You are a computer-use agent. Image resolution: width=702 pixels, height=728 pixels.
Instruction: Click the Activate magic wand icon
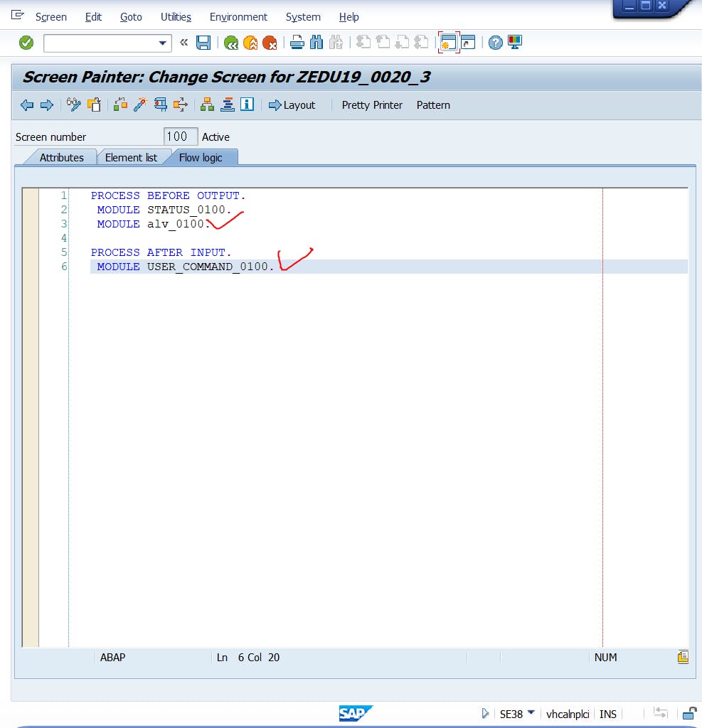point(140,105)
